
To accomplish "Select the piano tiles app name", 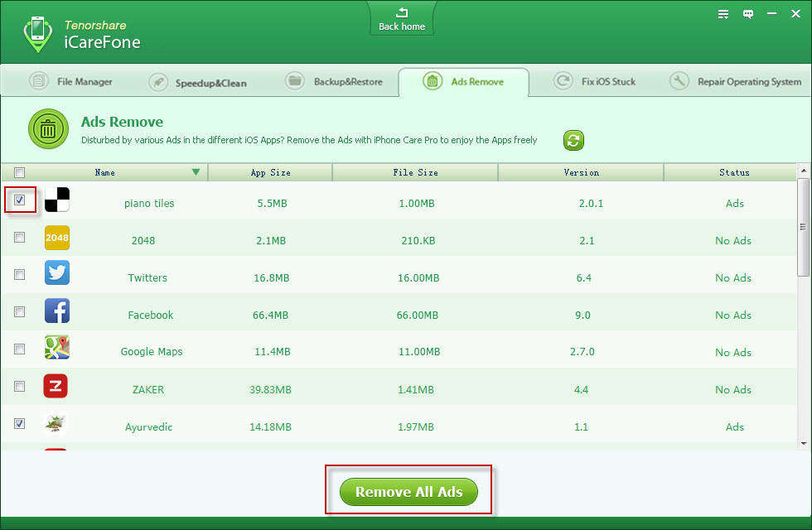I will [x=149, y=204].
